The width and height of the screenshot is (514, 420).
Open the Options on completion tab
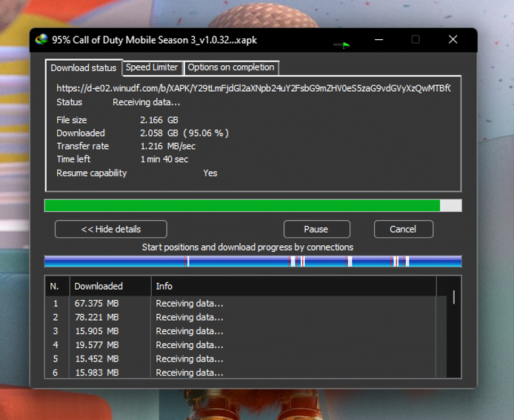pos(231,67)
